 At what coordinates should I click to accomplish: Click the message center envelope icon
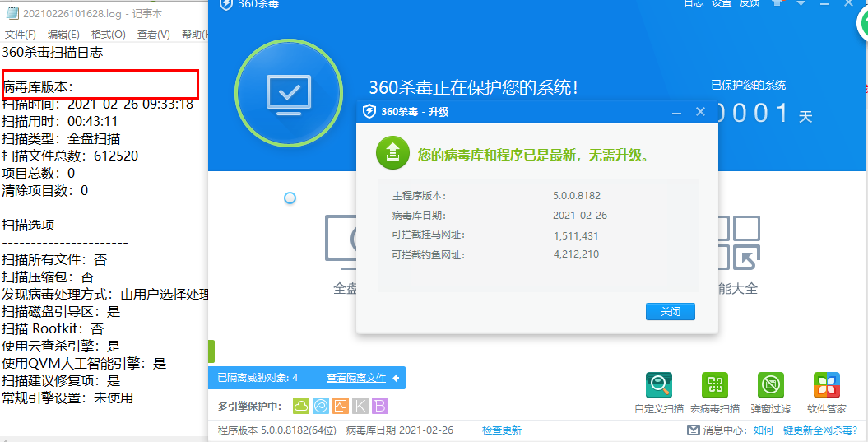pyautogui.click(x=693, y=430)
